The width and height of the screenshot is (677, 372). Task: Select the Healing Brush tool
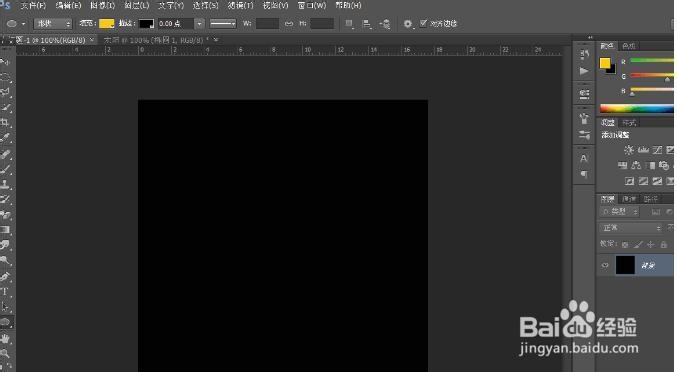5,154
